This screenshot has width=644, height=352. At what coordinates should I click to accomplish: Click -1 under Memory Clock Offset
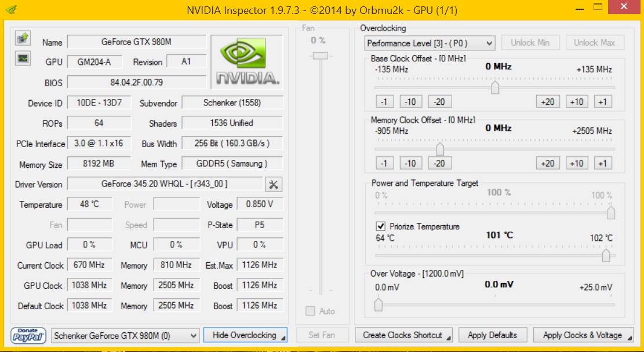(x=384, y=163)
